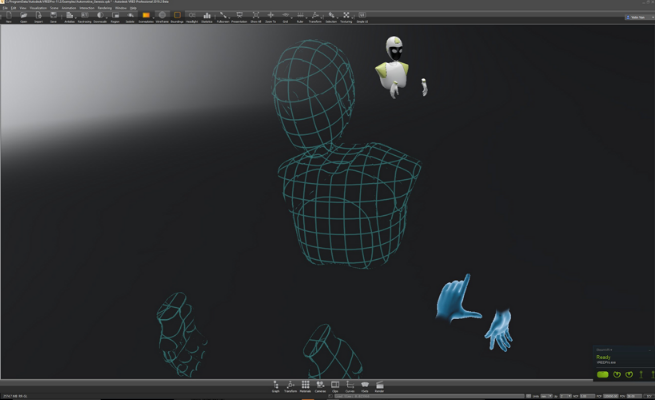Open the up-axis dropdown in status bar
Image resolution: width=655 pixels, height=400 pixels.
(x=565, y=396)
